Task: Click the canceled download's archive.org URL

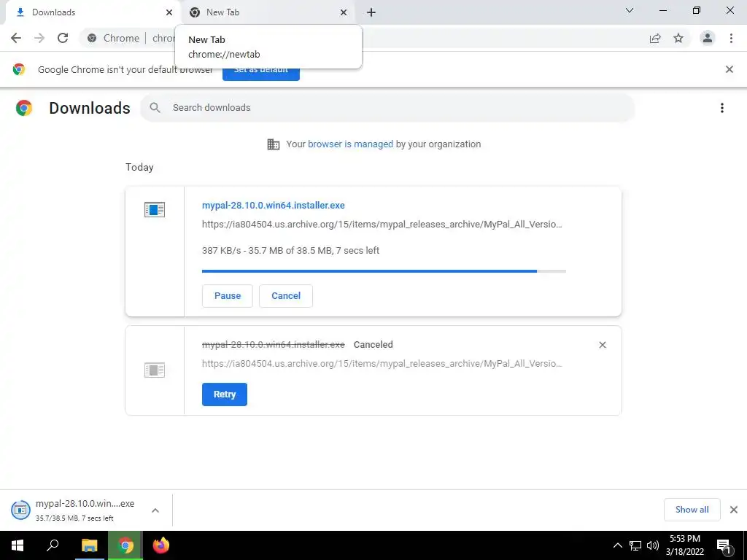Action: [x=382, y=364]
